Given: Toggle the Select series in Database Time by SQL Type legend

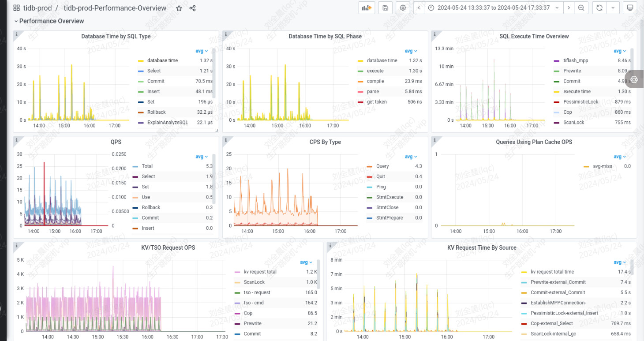Looking at the screenshot, I should coord(154,71).
